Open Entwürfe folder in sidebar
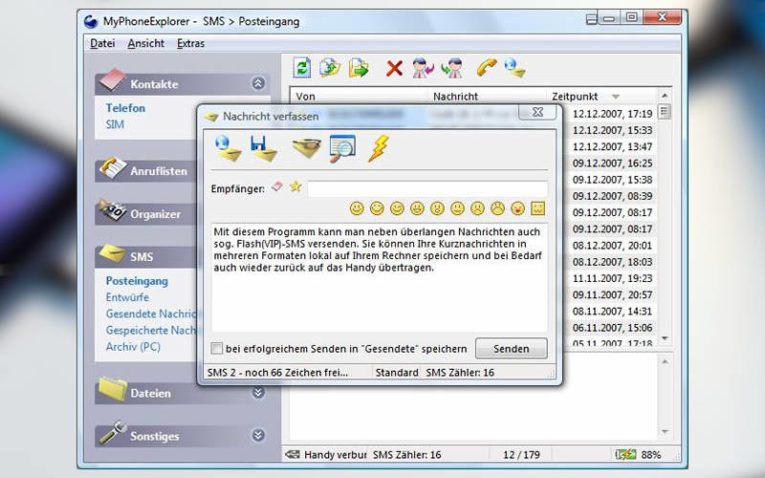The image size is (765, 478). click(x=127, y=297)
